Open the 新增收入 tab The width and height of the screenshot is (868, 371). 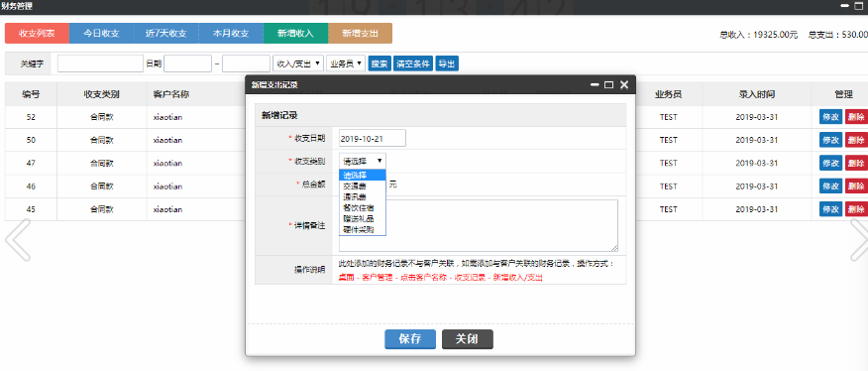(295, 34)
